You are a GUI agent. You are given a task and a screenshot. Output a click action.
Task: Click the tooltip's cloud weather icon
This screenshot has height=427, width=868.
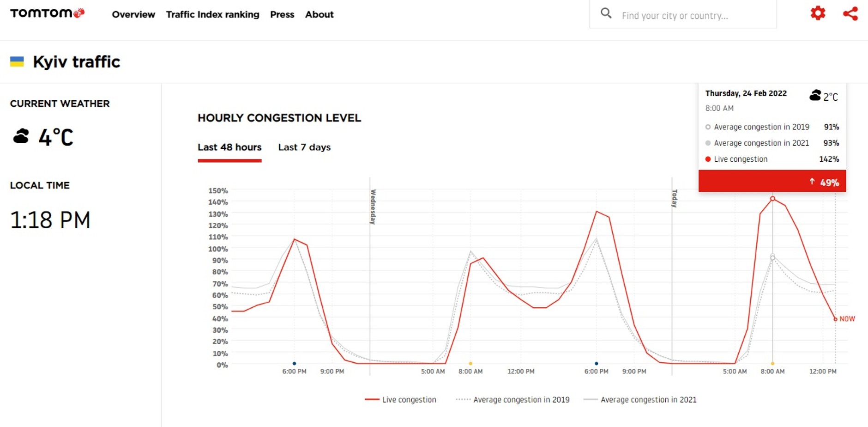click(x=815, y=96)
